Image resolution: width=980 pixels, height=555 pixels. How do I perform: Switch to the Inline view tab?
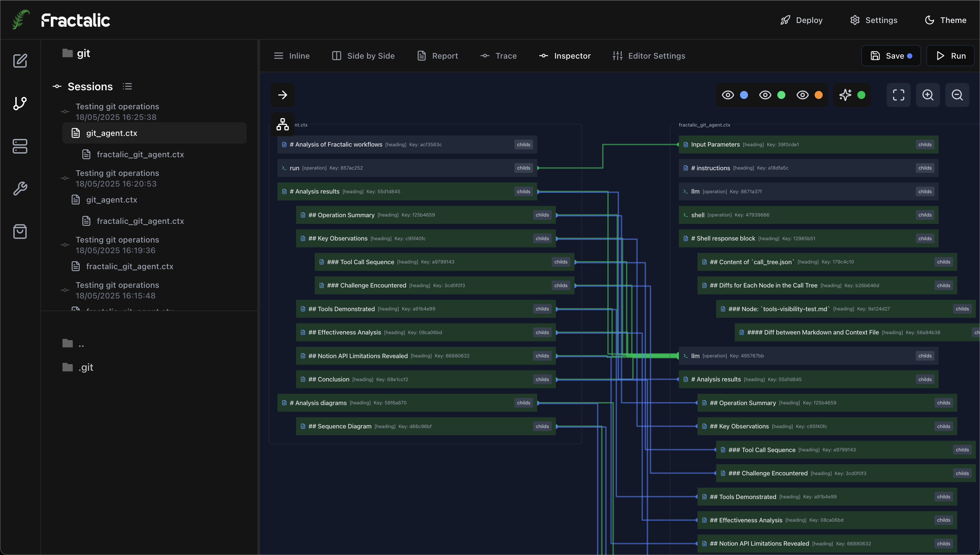(292, 56)
